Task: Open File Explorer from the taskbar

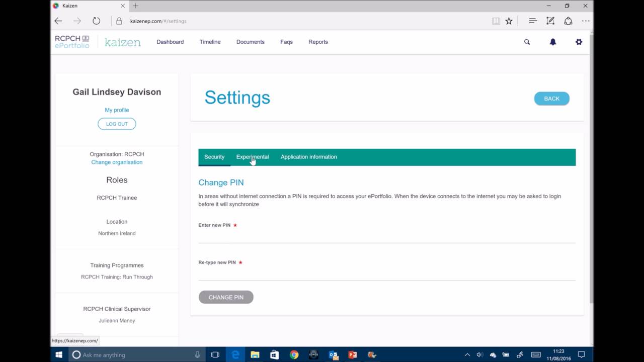Action: click(x=255, y=354)
